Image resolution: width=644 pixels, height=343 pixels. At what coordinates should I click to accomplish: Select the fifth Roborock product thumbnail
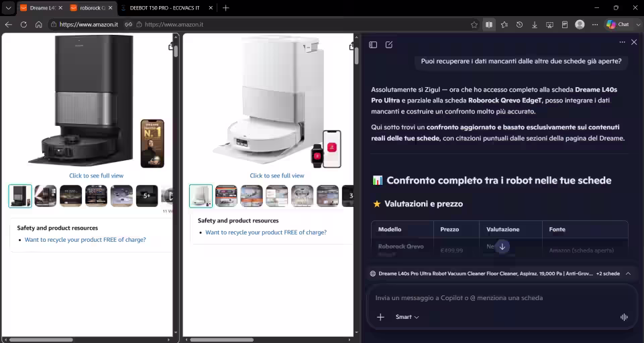[x=303, y=196]
